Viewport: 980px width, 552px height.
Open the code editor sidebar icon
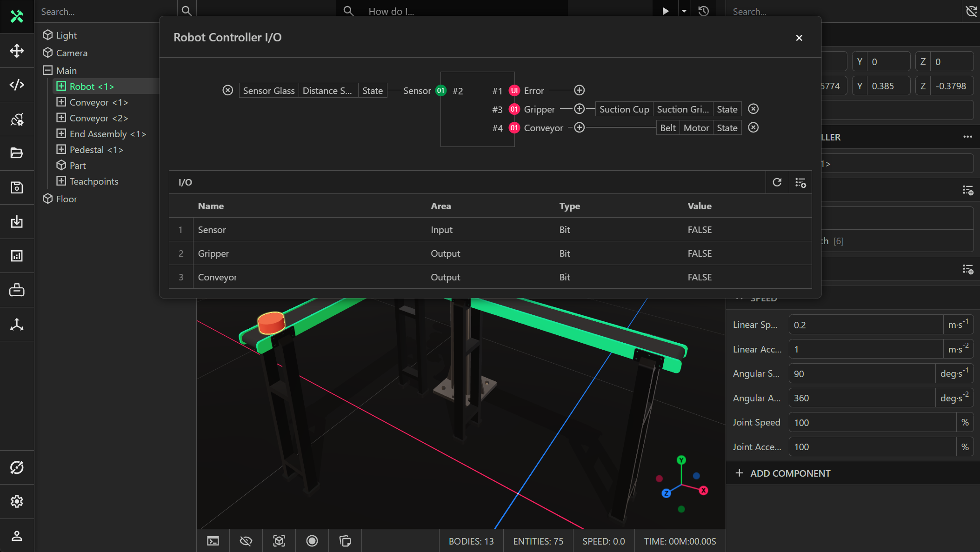(x=17, y=85)
